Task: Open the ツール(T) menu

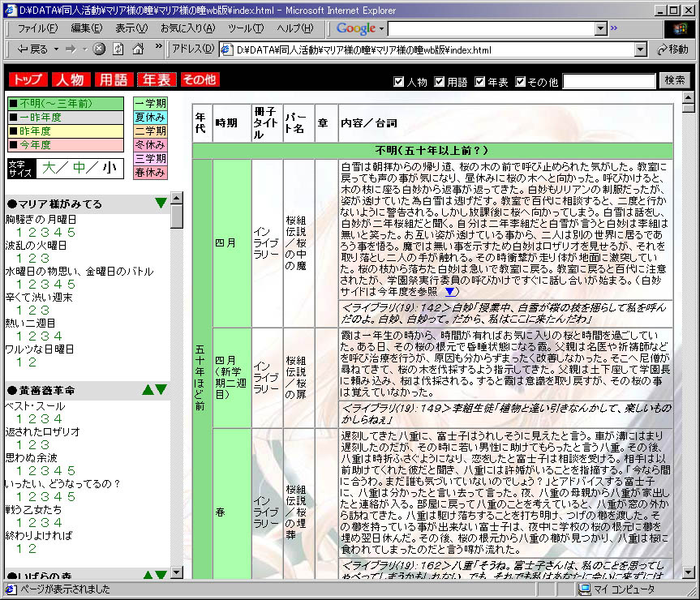Action: click(x=246, y=28)
